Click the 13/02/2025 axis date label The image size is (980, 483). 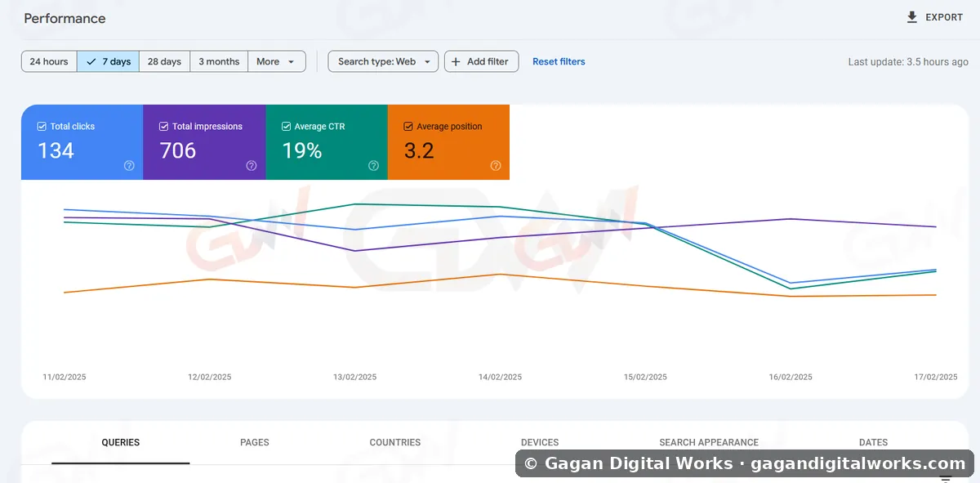click(355, 377)
